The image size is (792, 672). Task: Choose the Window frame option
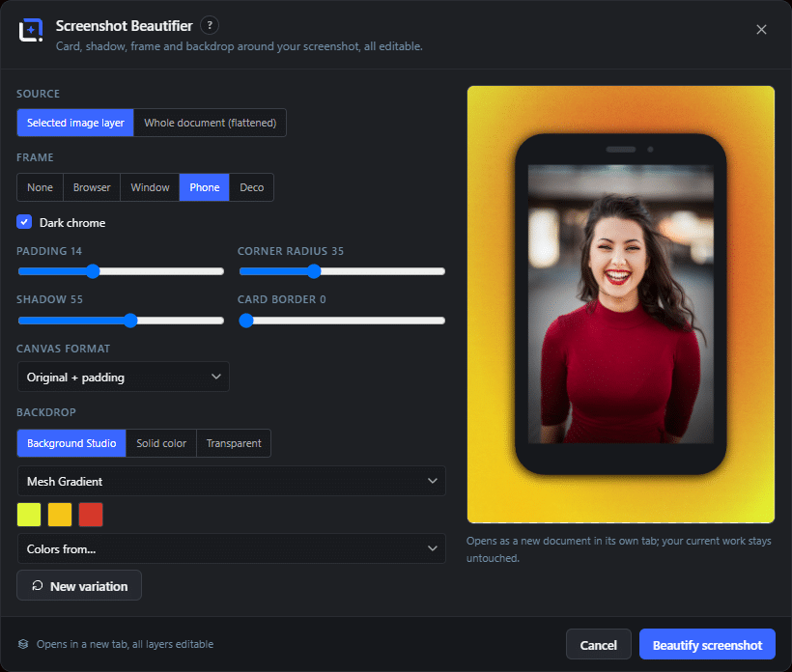tap(150, 187)
